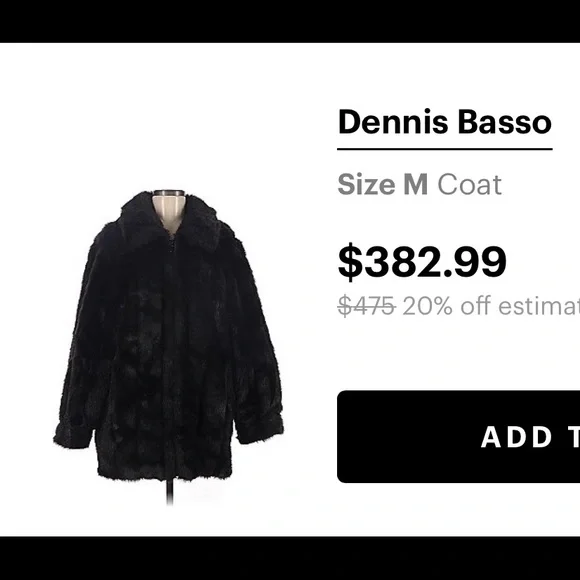The image size is (580, 580).
Task: Select the Size M label
Action: pos(382,184)
